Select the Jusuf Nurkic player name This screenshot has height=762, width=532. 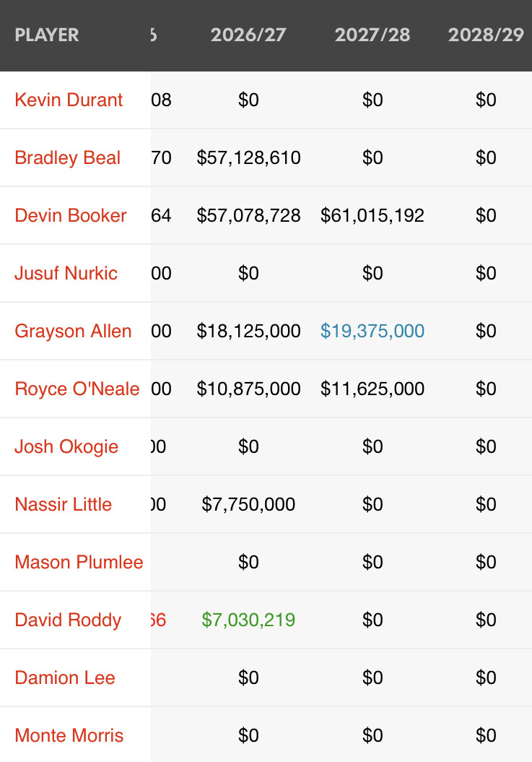[66, 273]
